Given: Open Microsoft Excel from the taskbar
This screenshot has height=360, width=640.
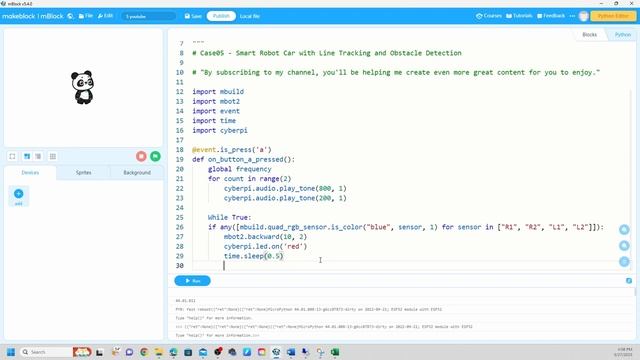Looking at the screenshot, I should (x=335, y=352).
